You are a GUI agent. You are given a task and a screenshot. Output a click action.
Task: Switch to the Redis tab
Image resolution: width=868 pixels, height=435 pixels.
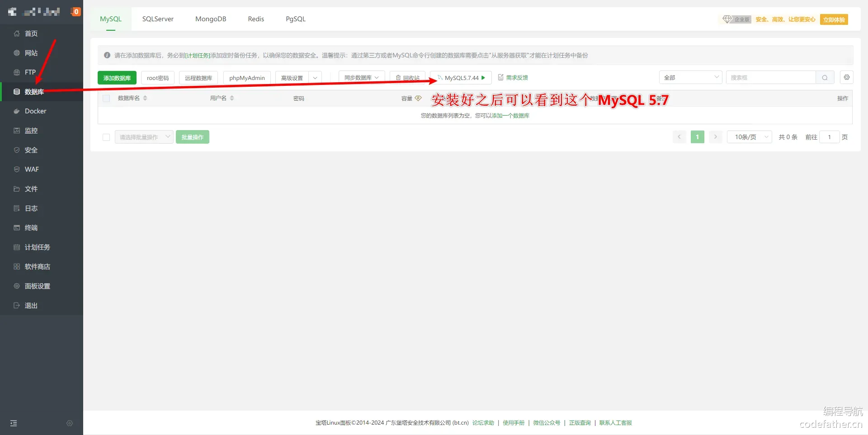pos(256,19)
